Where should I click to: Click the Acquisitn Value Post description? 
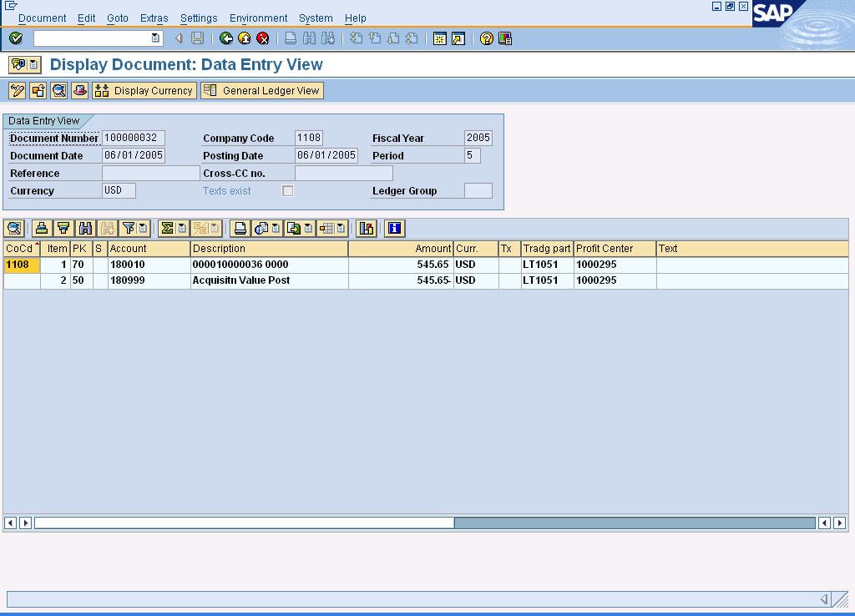point(241,280)
